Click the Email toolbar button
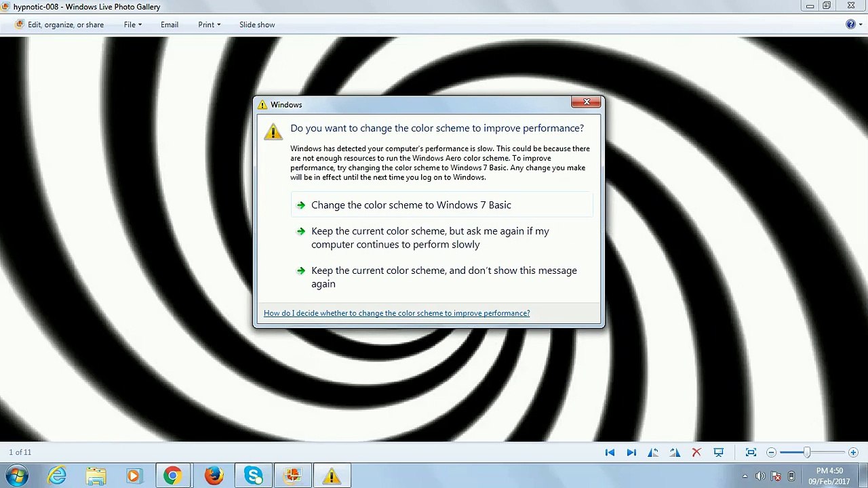Image resolution: width=868 pixels, height=488 pixels. pyautogui.click(x=170, y=24)
